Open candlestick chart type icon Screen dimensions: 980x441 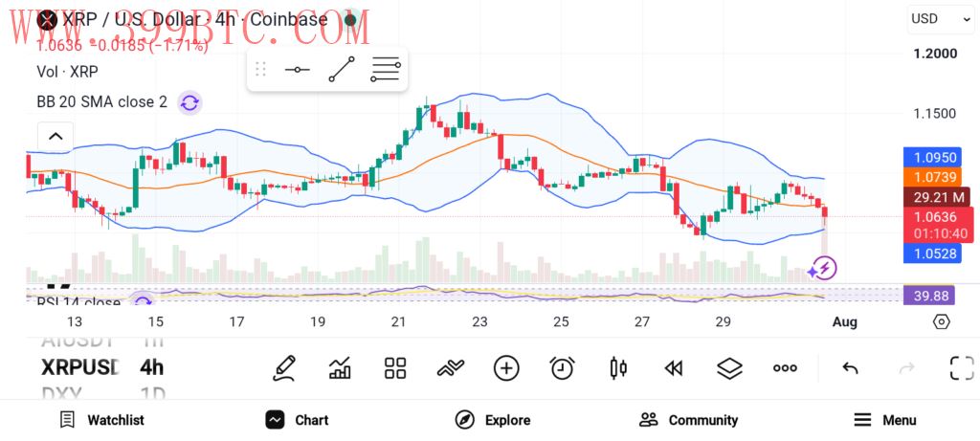pyautogui.click(x=618, y=368)
